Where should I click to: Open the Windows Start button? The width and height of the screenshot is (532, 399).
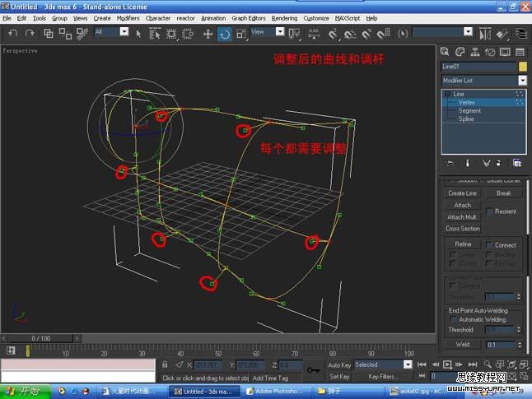click(x=26, y=392)
